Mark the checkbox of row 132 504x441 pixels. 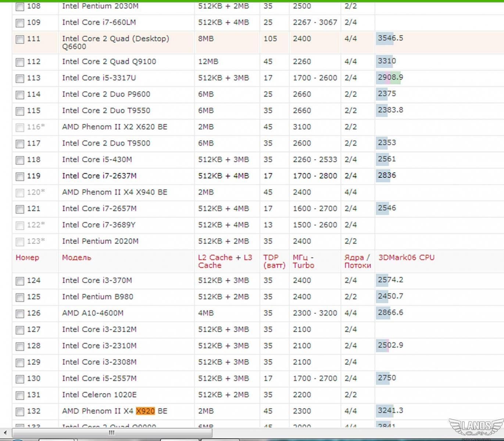coord(20,412)
